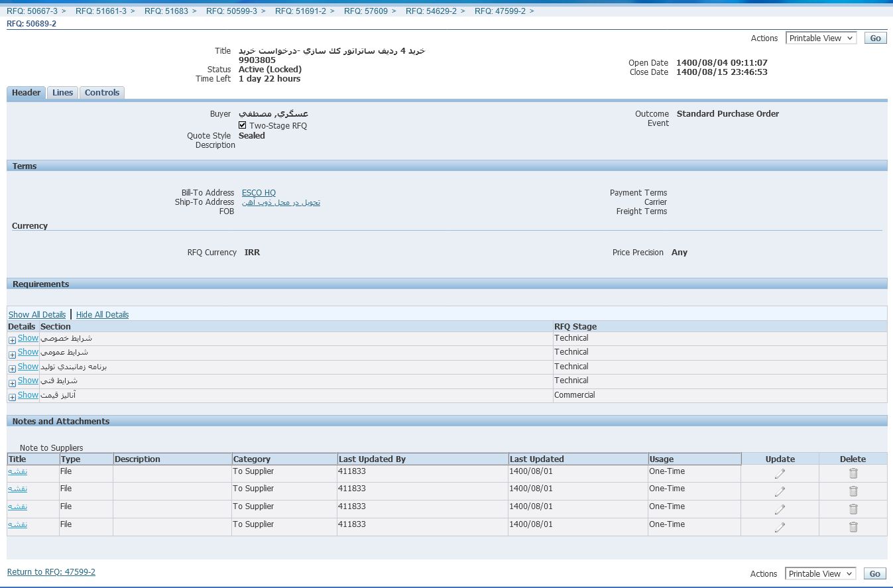The width and height of the screenshot is (893, 588).
Task: Click the delete trash icon in first نقشه attachment row
Action: point(853,473)
